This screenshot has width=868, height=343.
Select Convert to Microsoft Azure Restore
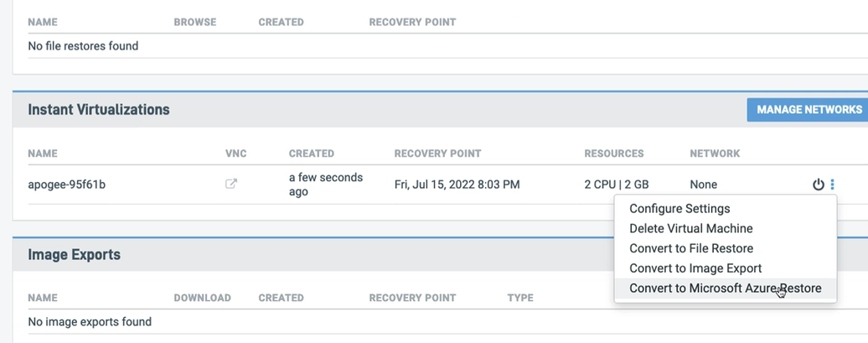coord(726,288)
